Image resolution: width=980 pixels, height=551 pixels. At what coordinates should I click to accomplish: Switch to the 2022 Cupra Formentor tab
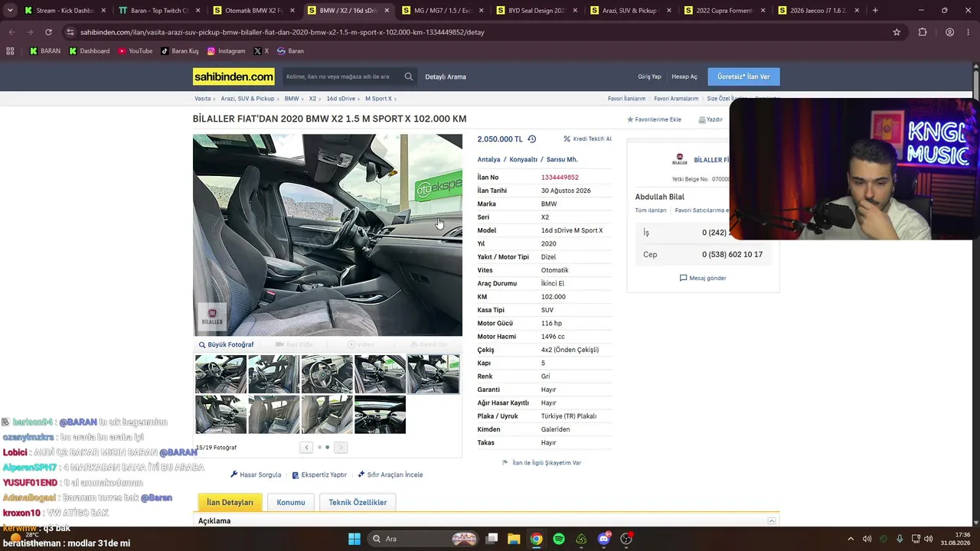tap(724, 11)
